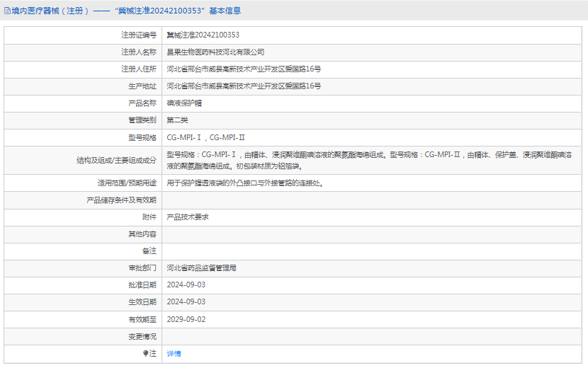Screen dimensions: 588x368
Task: Click the 其他内容 label
Action: point(142,234)
